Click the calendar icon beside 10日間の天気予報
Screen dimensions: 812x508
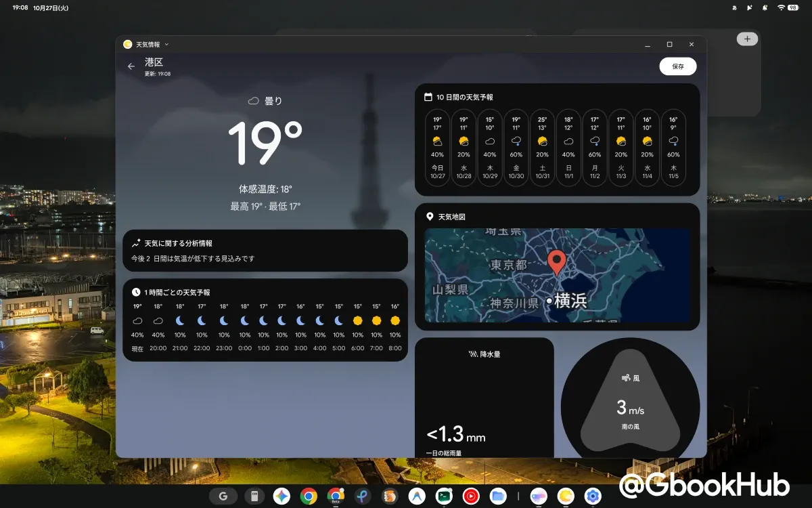[428, 97]
